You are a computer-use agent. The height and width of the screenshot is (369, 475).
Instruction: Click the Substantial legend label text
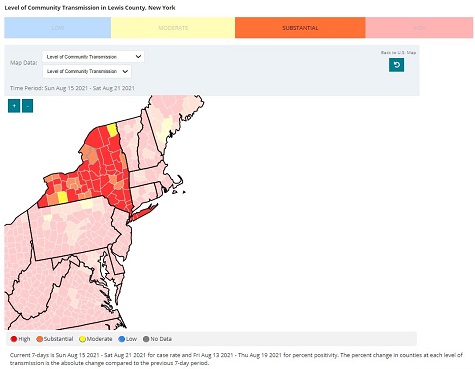(x=58, y=339)
